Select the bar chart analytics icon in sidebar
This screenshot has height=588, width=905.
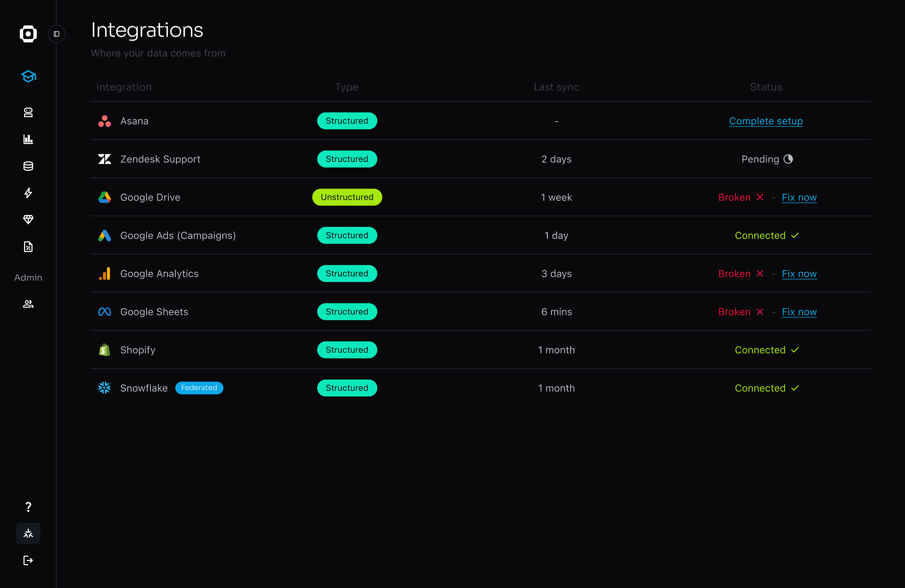[x=28, y=139]
